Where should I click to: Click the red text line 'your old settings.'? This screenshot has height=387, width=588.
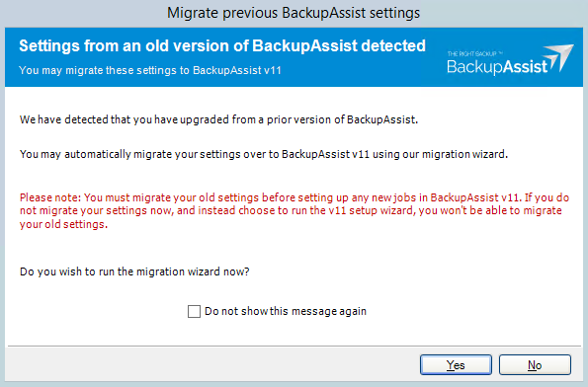pos(64,224)
